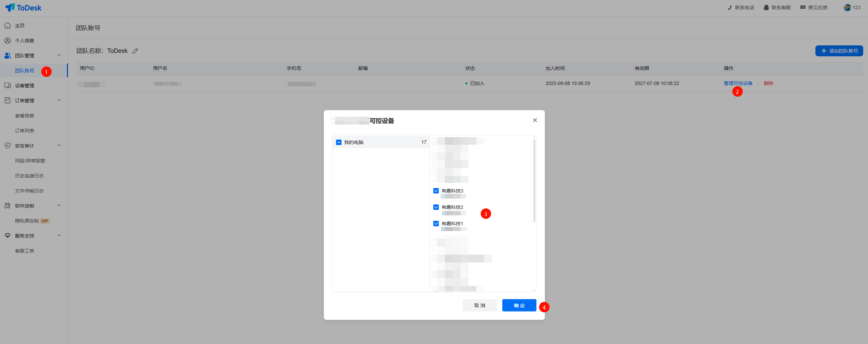This screenshot has width=868, height=344.
Task: Click the 用户ID column header
Action: click(x=87, y=68)
